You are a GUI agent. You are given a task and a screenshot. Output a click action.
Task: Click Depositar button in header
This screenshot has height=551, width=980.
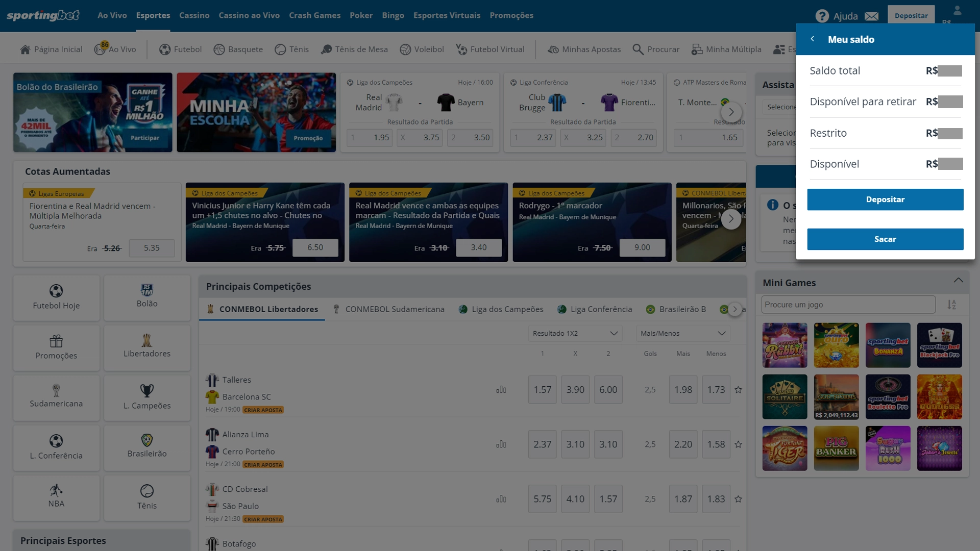click(x=911, y=15)
